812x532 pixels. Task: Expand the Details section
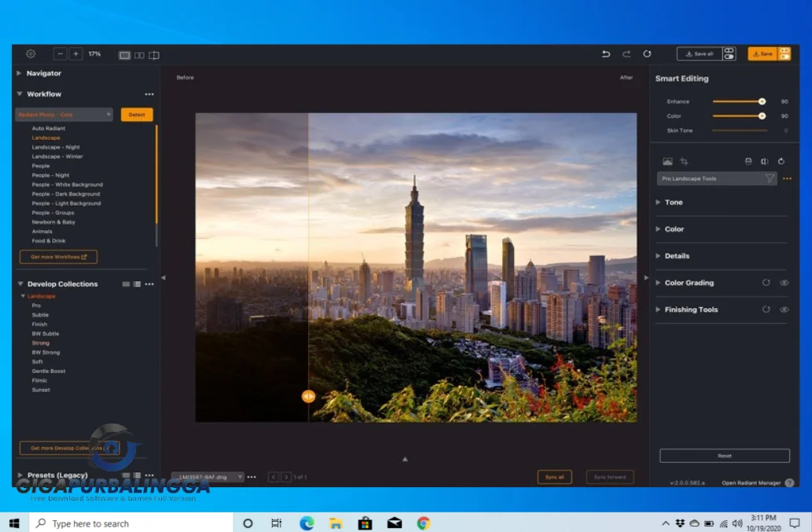coord(658,256)
